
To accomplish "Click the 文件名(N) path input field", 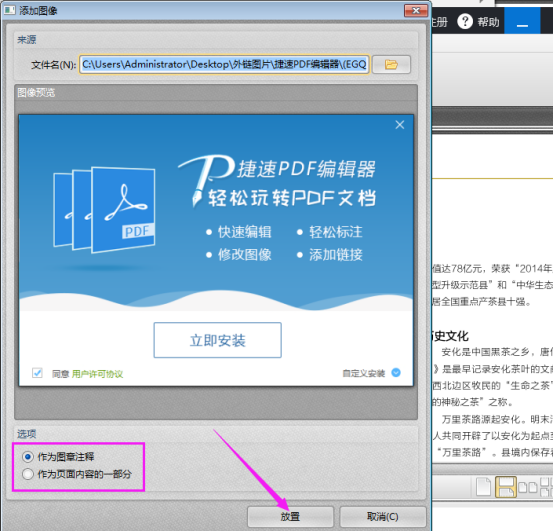I will tap(224, 64).
